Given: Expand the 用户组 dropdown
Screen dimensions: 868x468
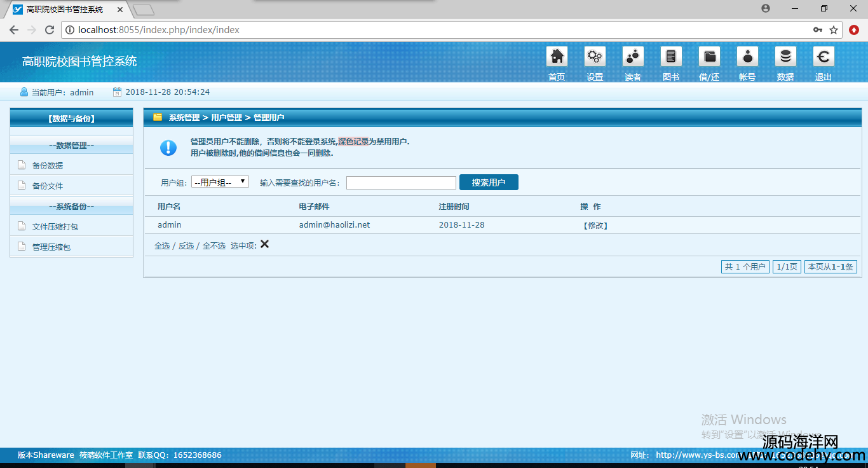Looking at the screenshot, I should click(220, 182).
